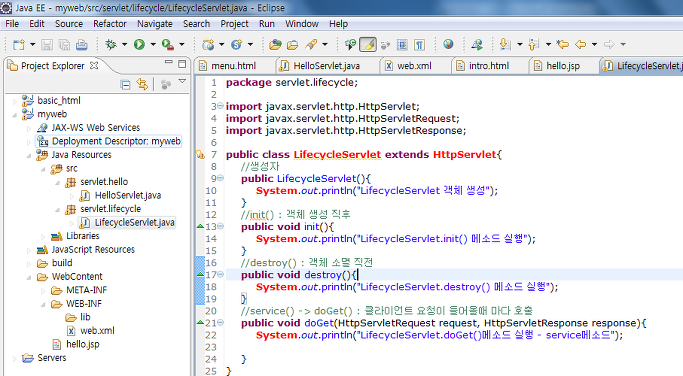The image size is (683, 376).
Task: Open the Refactor menu
Action: point(110,24)
